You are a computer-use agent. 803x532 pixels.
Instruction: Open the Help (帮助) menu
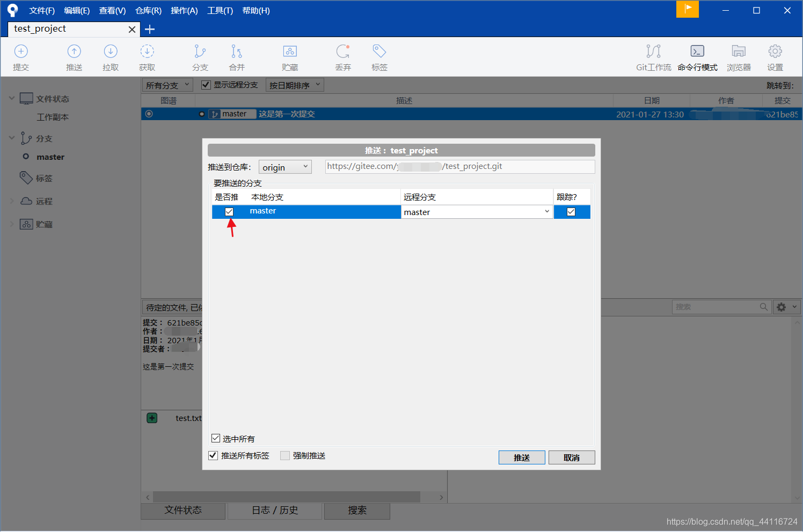(x=256, y=11)
